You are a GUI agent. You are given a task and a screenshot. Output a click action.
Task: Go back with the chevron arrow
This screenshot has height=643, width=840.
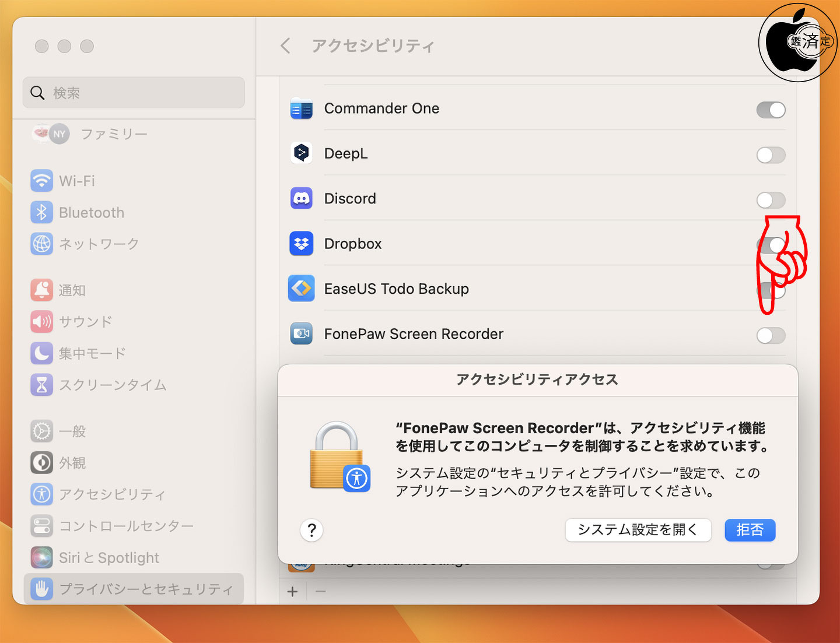click(285, 45)
